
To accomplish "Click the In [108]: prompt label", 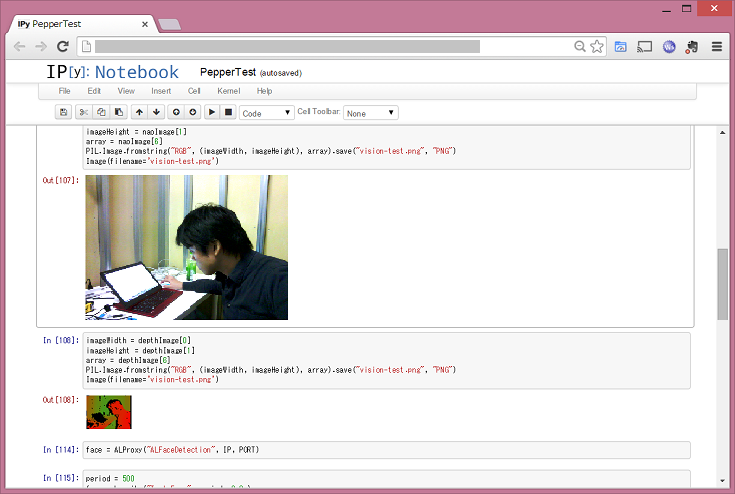I will click(60, 340).
